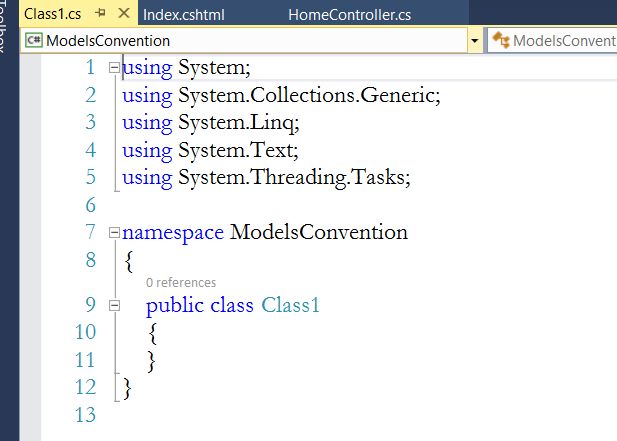Open the HomeController.cs tab
Viewport: 617px width, 441px height.
pos(349,15)
